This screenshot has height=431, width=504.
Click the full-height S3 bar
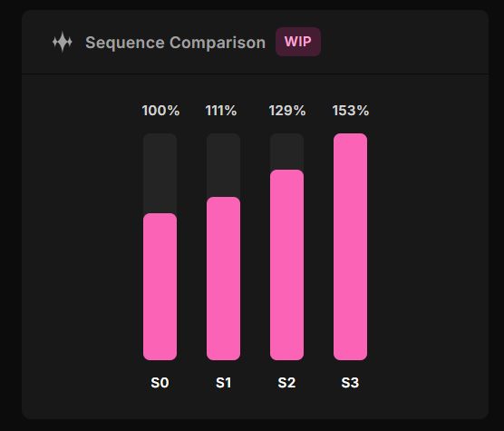pyautogui.click(x=351, y=247)
